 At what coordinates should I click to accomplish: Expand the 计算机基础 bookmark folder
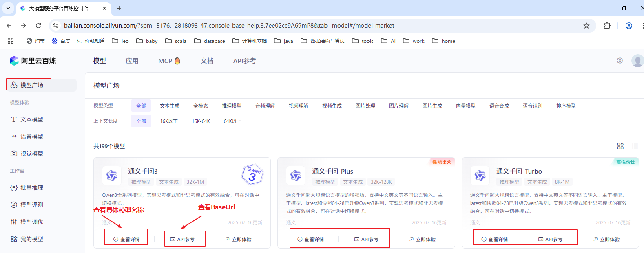click(250, 41)
